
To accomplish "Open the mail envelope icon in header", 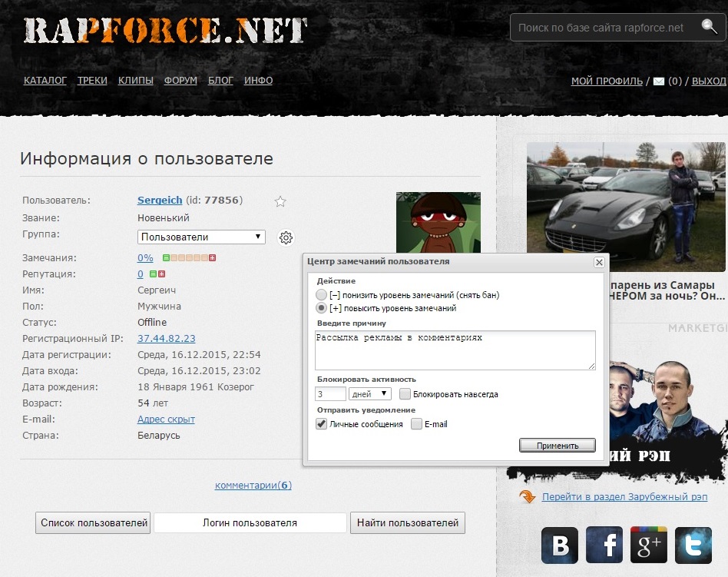I will 658,81.
